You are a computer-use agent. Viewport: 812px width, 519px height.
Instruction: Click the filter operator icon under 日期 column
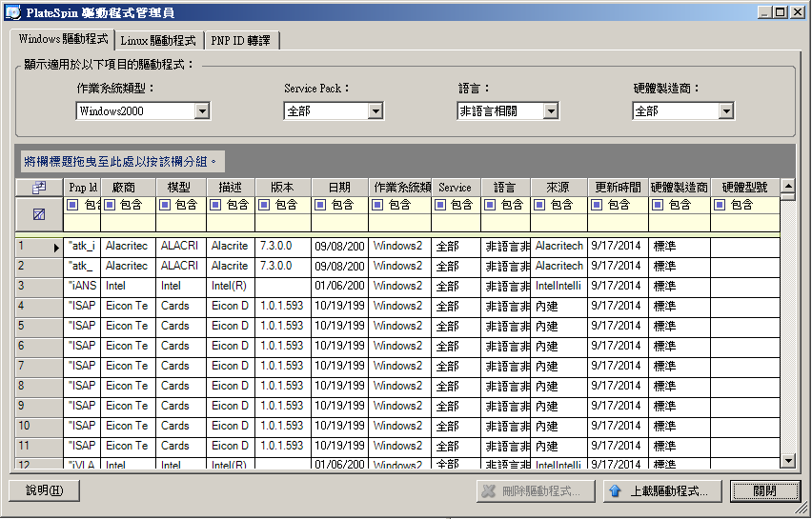[x=320, y=205]
